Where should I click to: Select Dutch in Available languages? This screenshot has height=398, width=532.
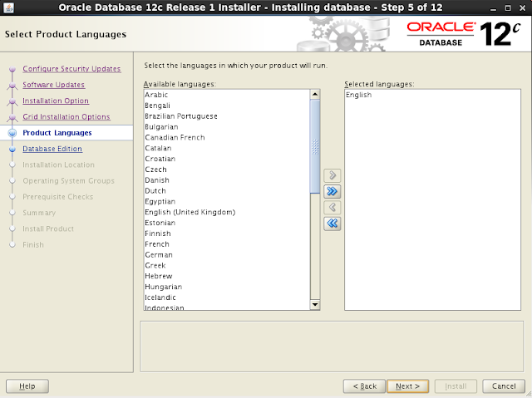coord(227,191)
